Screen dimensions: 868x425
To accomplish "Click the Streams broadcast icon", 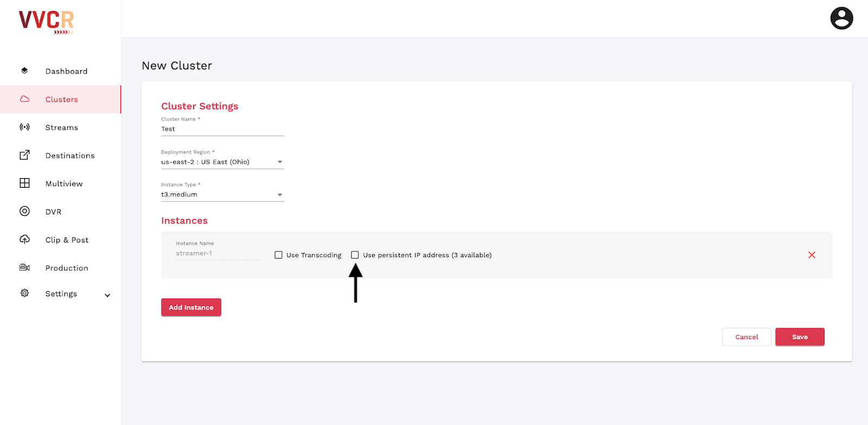I will coord(24,127).
